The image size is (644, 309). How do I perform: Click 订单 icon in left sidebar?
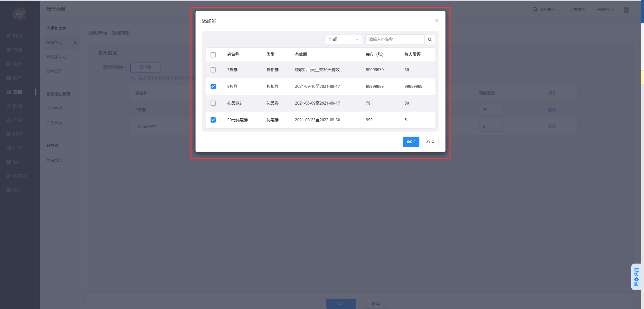point(9,148)
